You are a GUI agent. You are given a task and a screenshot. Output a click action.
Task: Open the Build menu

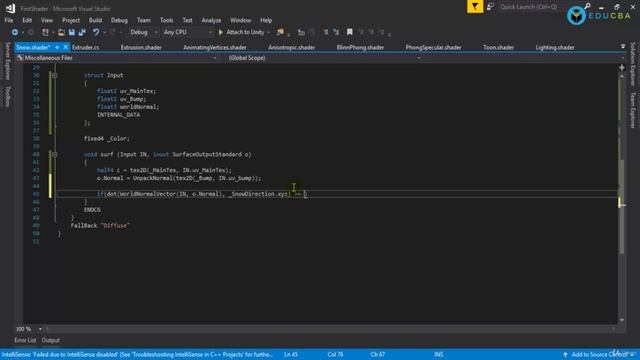tap(96, 20)
